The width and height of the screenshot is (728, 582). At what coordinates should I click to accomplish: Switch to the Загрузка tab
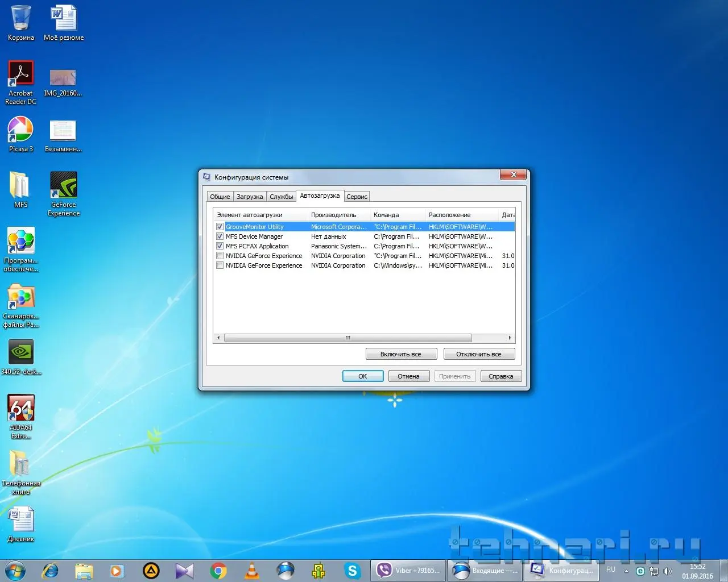pyautogui.click(x=250, y=197)
